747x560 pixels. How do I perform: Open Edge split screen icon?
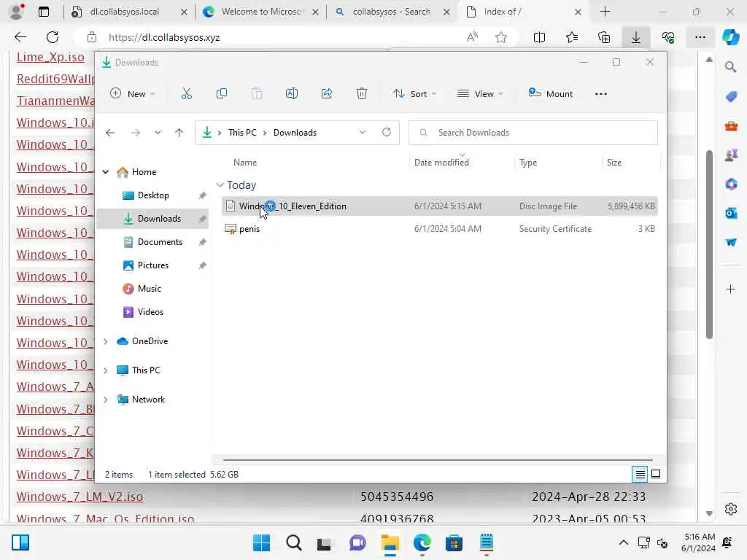coord(539,37)
